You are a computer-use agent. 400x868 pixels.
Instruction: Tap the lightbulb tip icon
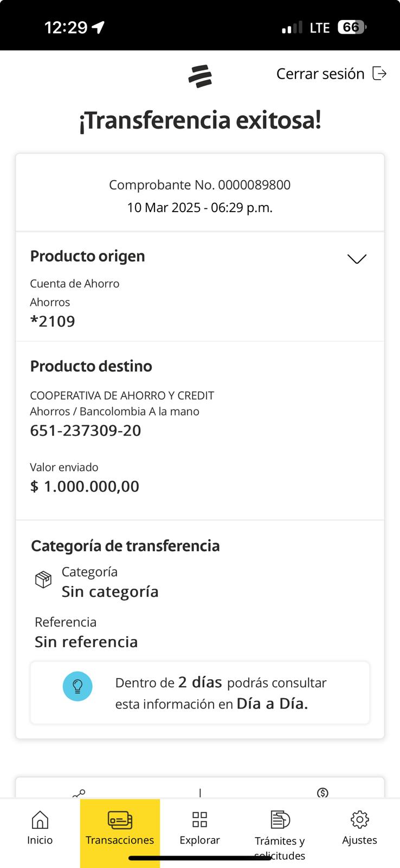[x=78, y=686]
